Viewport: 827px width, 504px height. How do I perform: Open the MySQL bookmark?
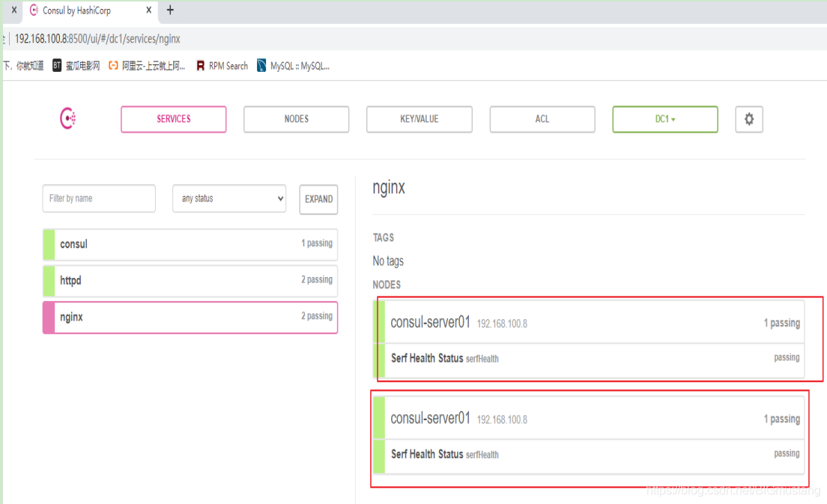[293, 66]
